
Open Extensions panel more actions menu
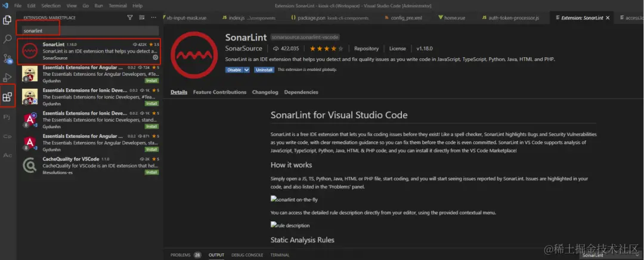[154, 18]
